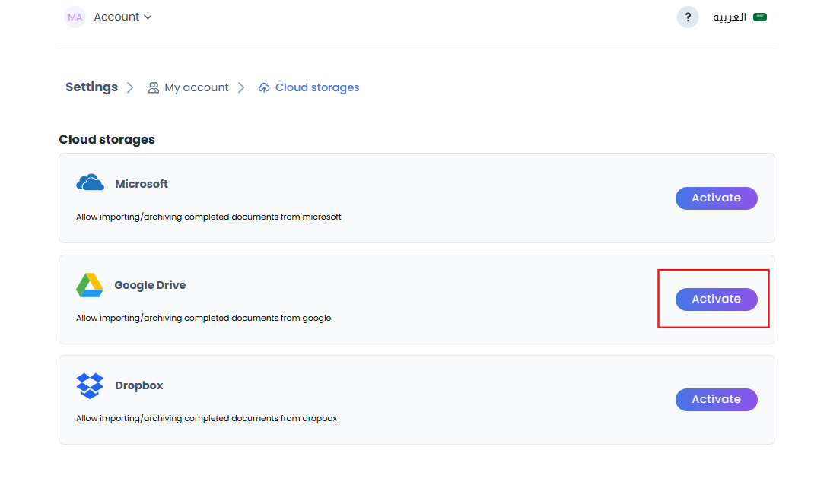Activate Google Drive storage
This screenshot has height=504, width=827.
click(716, 300)
